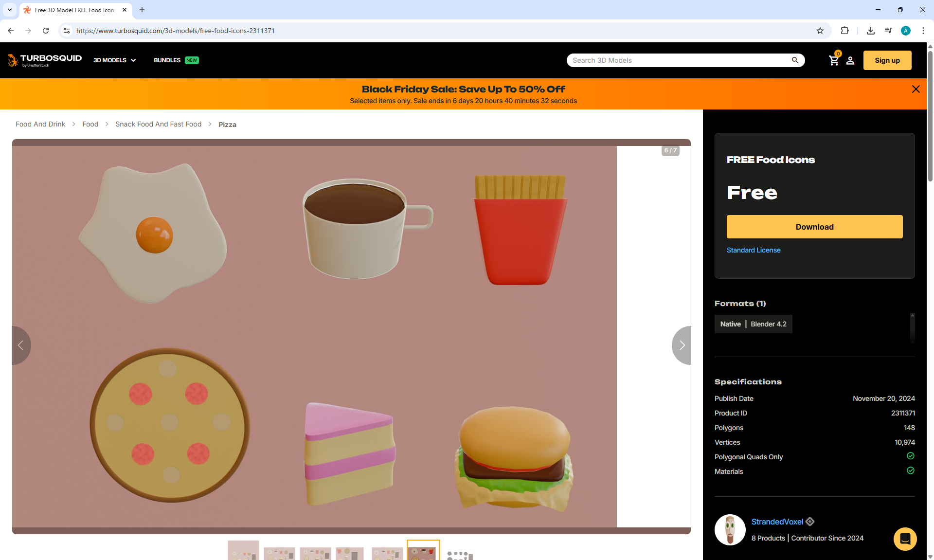Go to Snack Food And Fast Food breadcrumb
The width and height of the screenshot is (934, 560).
coord(158,124)
